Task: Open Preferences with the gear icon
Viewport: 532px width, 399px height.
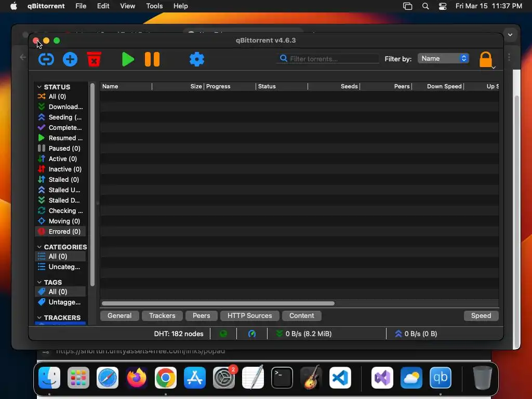Action: click(197, 59)
